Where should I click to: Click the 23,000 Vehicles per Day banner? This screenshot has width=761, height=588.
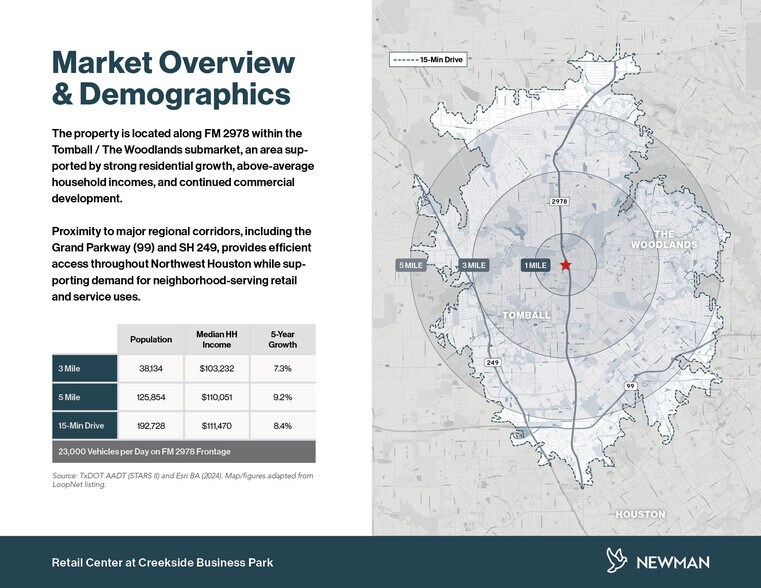[x=184, y=452]
